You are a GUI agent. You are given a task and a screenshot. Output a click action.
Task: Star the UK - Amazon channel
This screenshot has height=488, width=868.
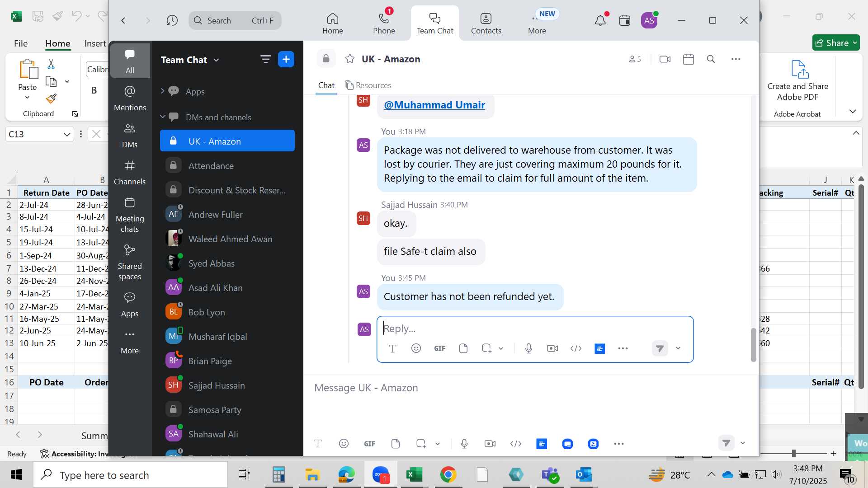pos(349,59)
